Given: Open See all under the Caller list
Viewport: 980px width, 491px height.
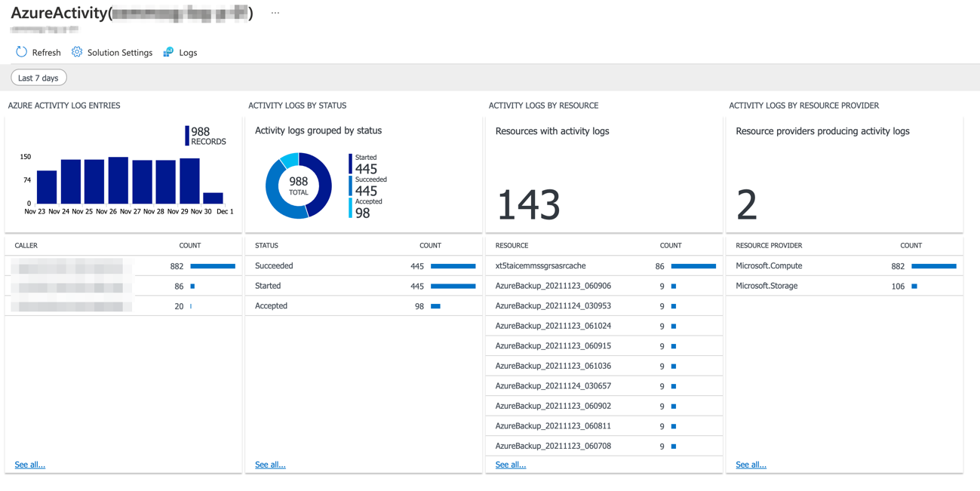Looking at the screenshot, I should pyautogui.click(x=30, y=465).
